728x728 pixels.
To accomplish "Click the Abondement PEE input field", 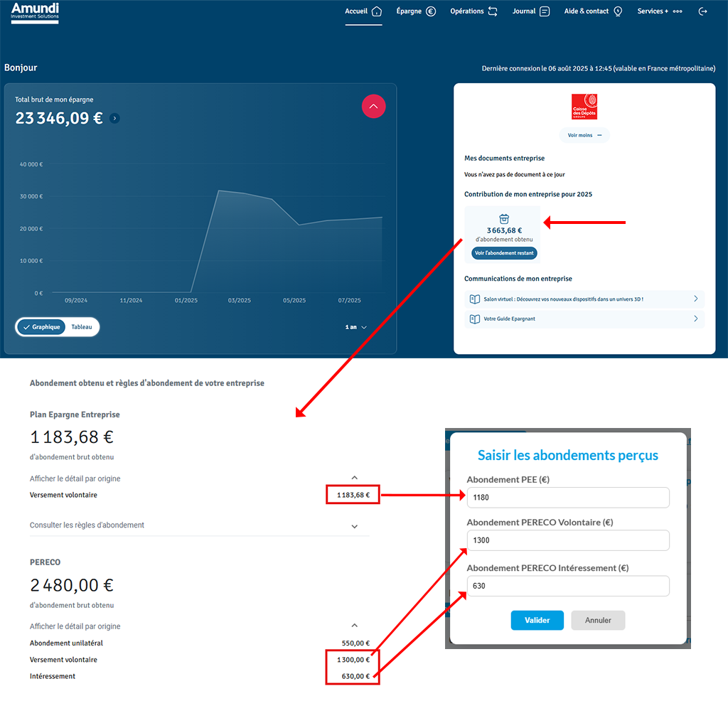I will coord(568,497).
